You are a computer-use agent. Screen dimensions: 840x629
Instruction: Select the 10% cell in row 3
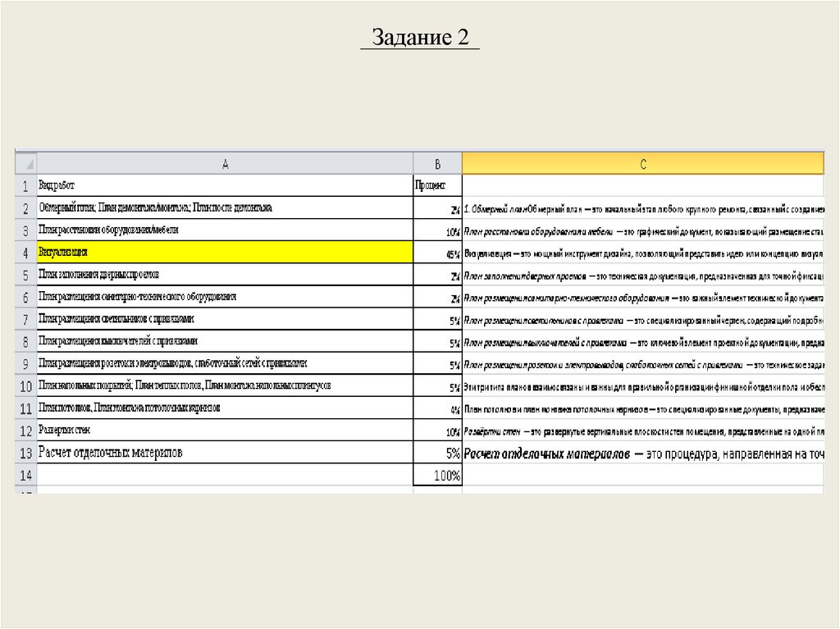[438, 230]
